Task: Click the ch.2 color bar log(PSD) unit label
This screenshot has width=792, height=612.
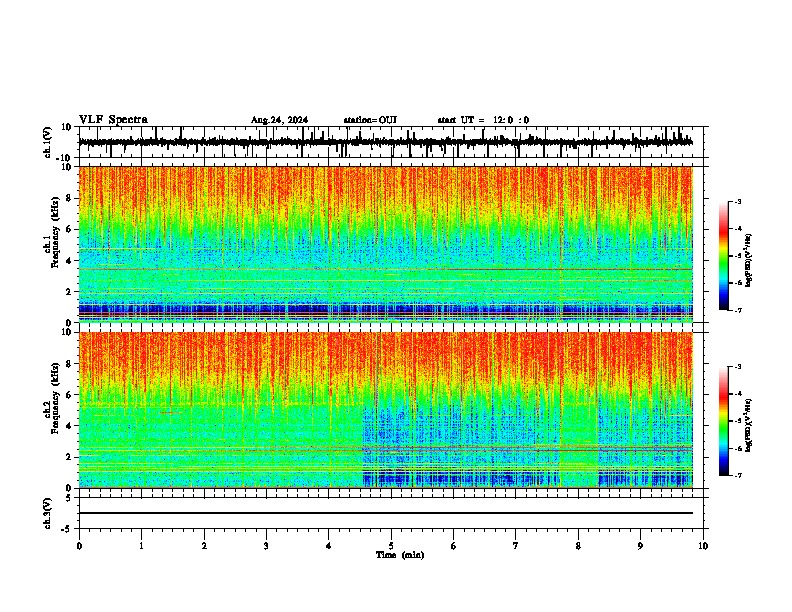Action: tap(749, 425)
